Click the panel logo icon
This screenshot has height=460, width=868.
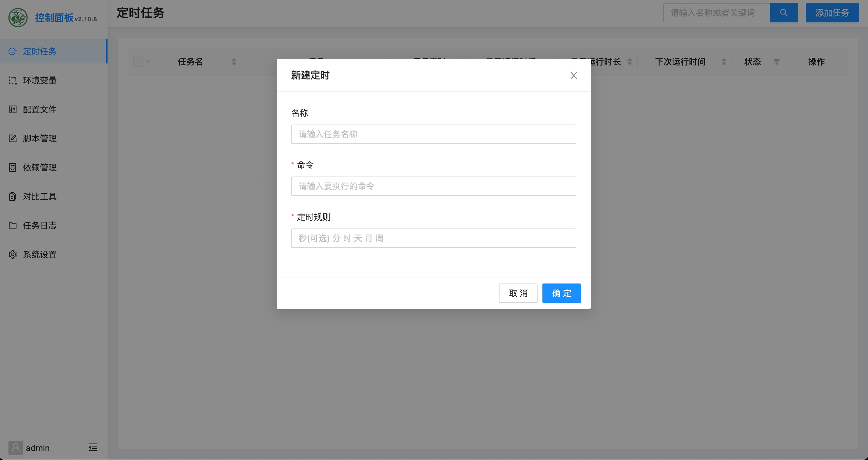coord(18,18)
